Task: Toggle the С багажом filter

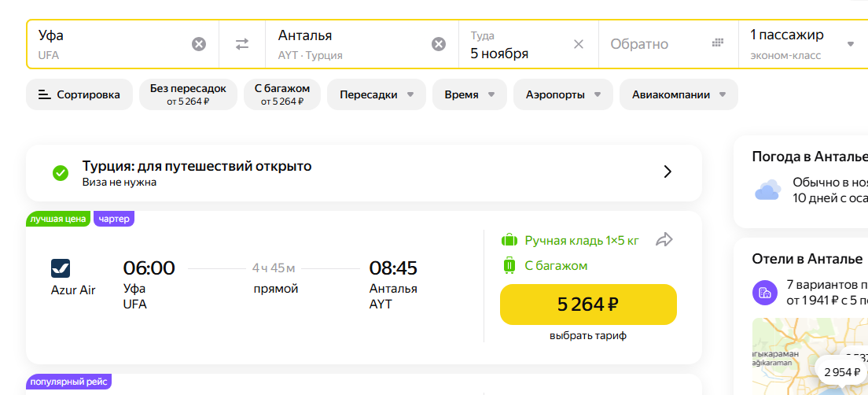Action: tap(282, 94)
